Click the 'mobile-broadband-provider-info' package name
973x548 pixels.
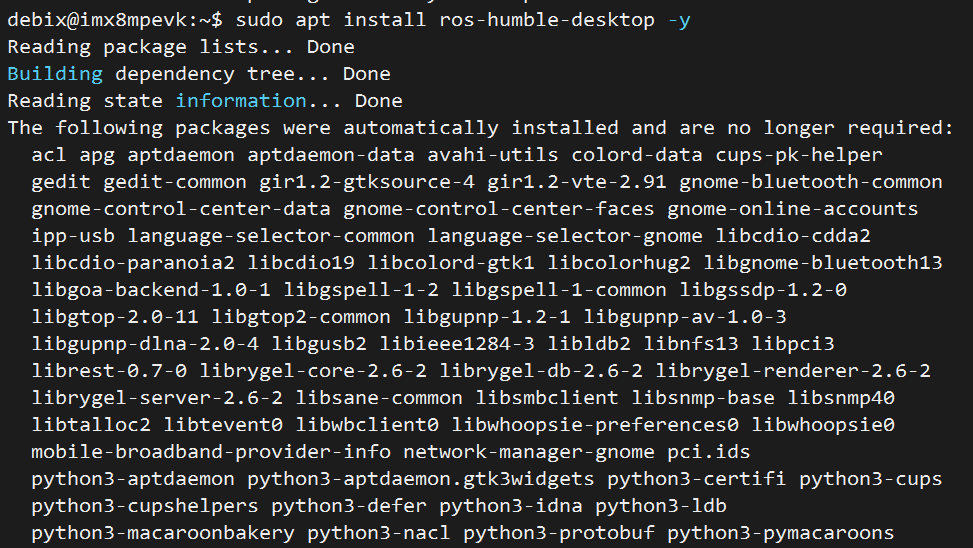211,452
